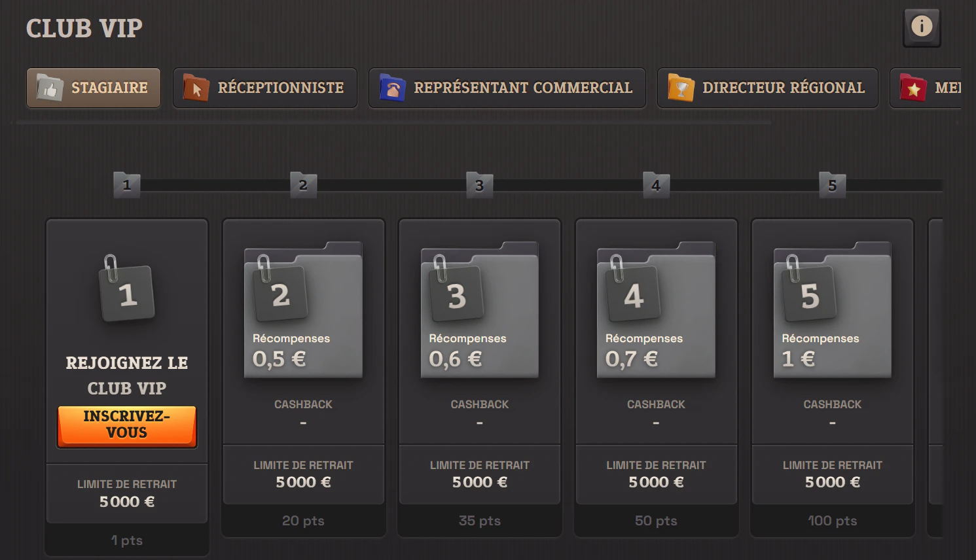The width and height of the screenshot is (976, 560).
Task: Open the level 5 rewards folder 1 €
Action: (833, 309)
